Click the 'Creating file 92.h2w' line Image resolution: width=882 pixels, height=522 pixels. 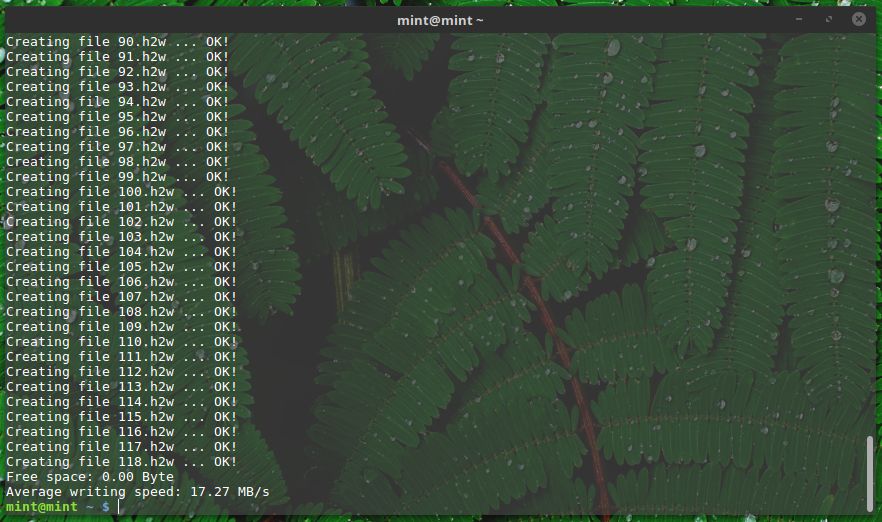pos(118,72)
